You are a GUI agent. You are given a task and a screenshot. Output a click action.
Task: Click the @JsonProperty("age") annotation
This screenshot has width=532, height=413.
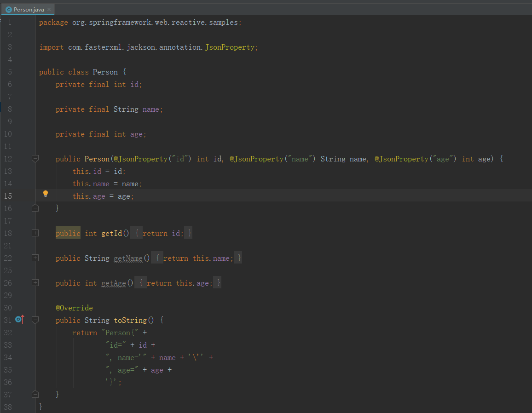[415, 159]
